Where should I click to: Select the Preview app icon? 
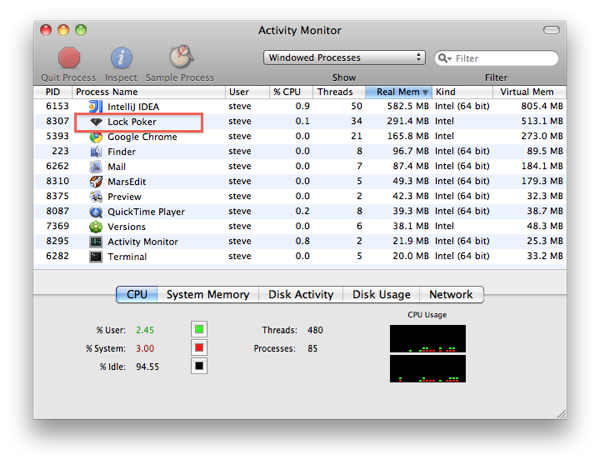point(96,196)
